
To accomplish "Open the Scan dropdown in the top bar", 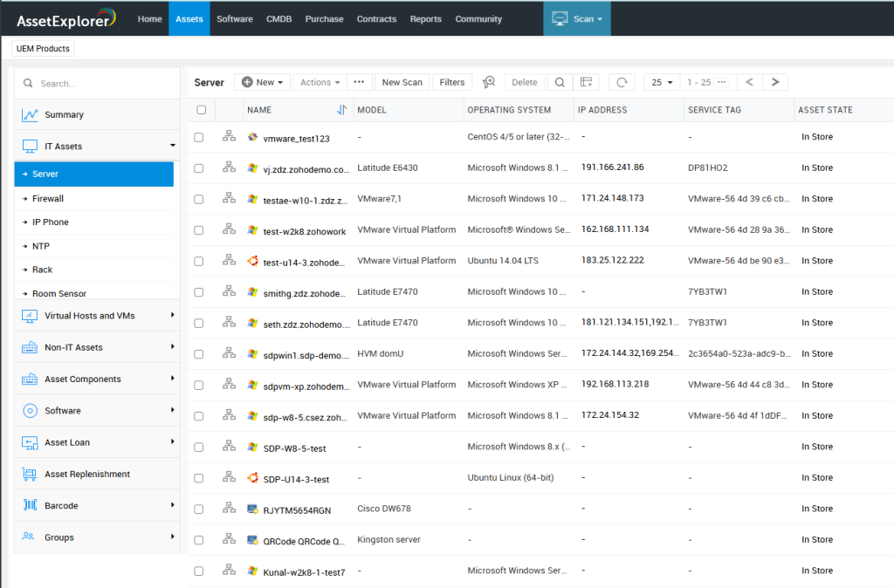I will point(577,19).
